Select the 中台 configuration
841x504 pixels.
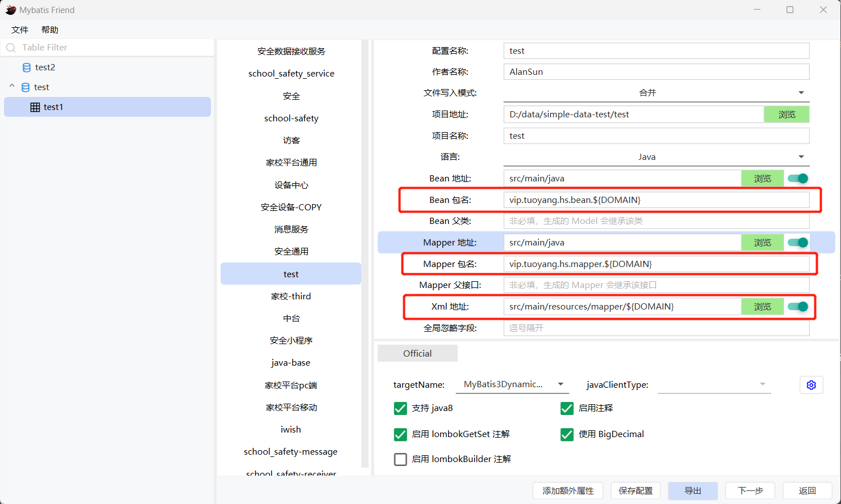tap(291, 319)
